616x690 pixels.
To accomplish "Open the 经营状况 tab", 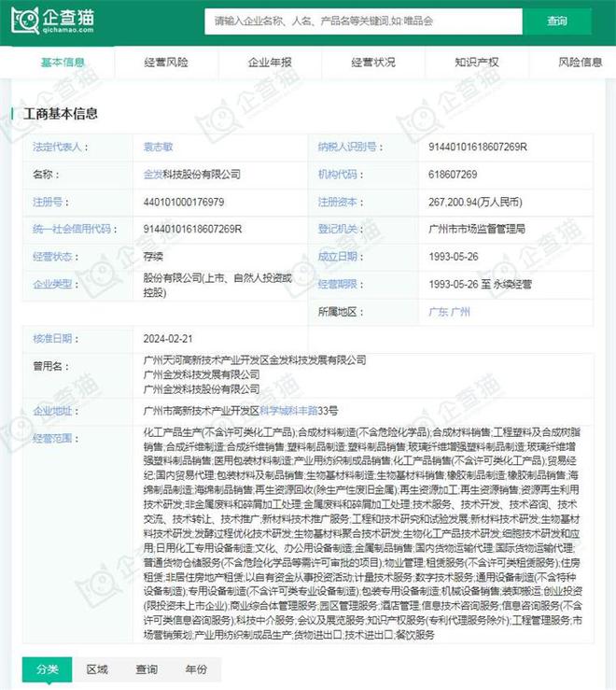I will [x=373, y=62].
